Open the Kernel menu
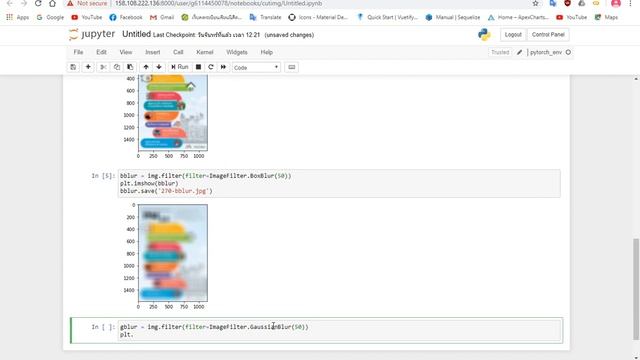The image size is (640, 360). [x=204, y=52]
